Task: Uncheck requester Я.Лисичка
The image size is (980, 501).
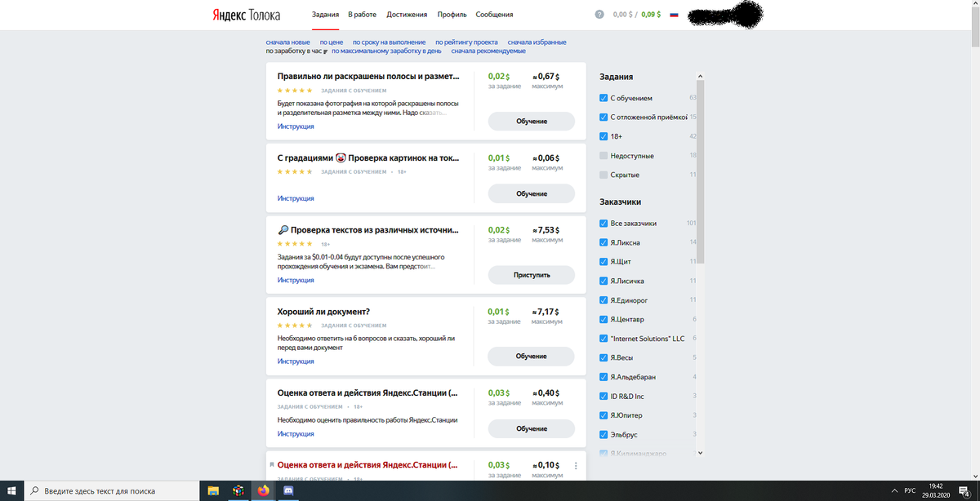Action: point(604,281)
